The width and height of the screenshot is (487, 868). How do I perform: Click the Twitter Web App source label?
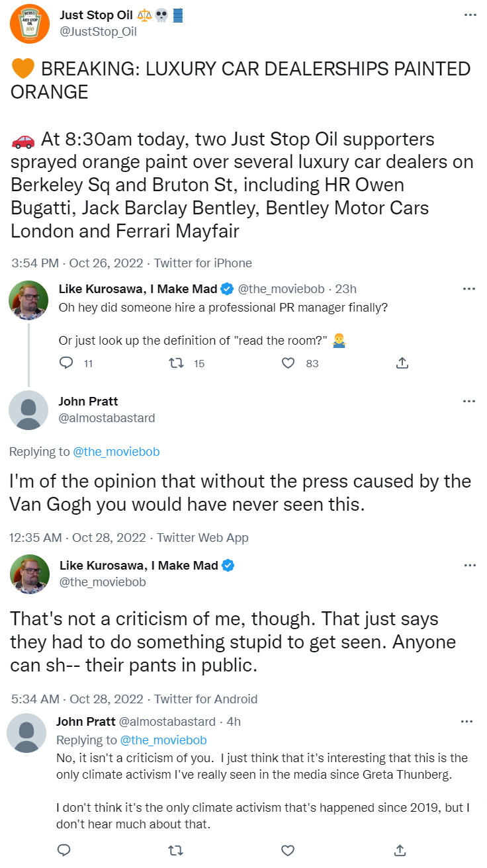click(x=202, y=538)
